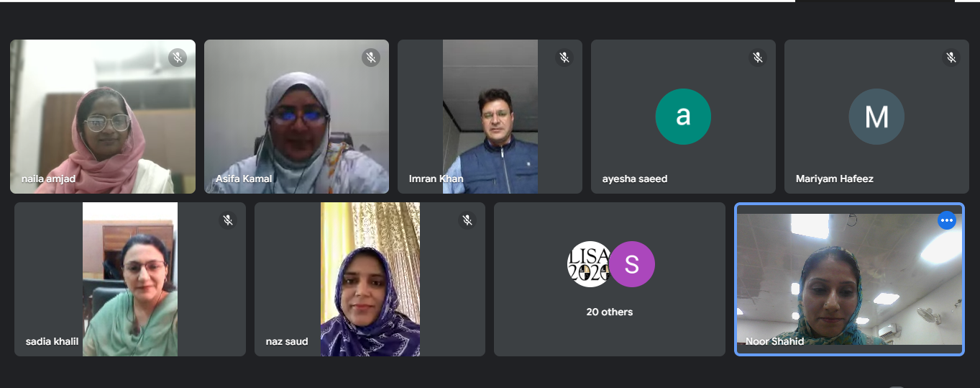Select sadia khalil's video feed

pyautogui.click(x=130, y=279)
